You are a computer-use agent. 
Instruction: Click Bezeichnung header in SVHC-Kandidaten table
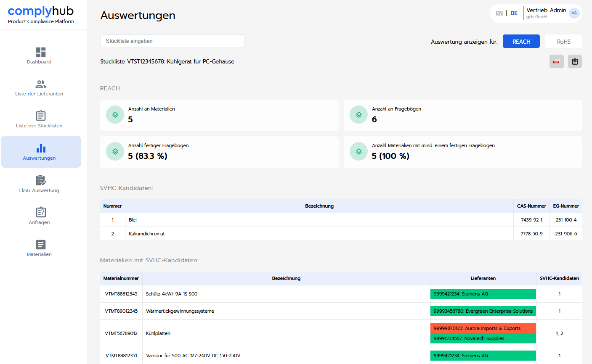point(319,206)
